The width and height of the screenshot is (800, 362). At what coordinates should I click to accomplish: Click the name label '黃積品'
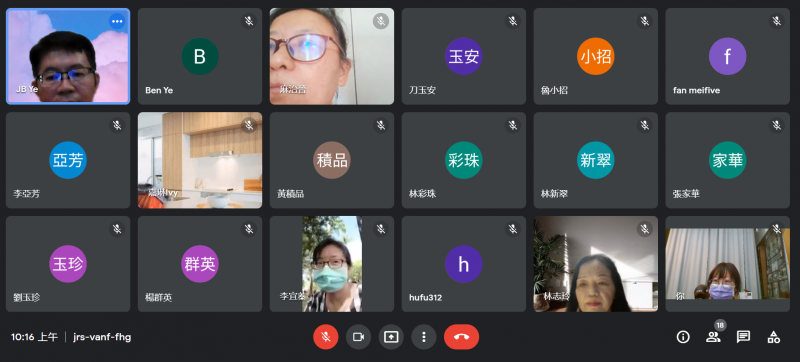point(290,194)
